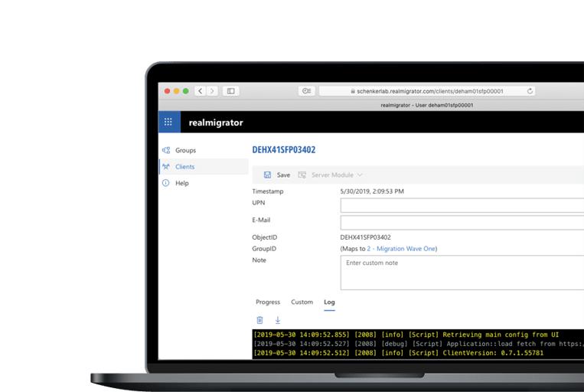The height and width of the screenshot is (392, 584).
Task: Click the ObjectID value DEHX41SFP03402
Action: [x=365, y=237]
